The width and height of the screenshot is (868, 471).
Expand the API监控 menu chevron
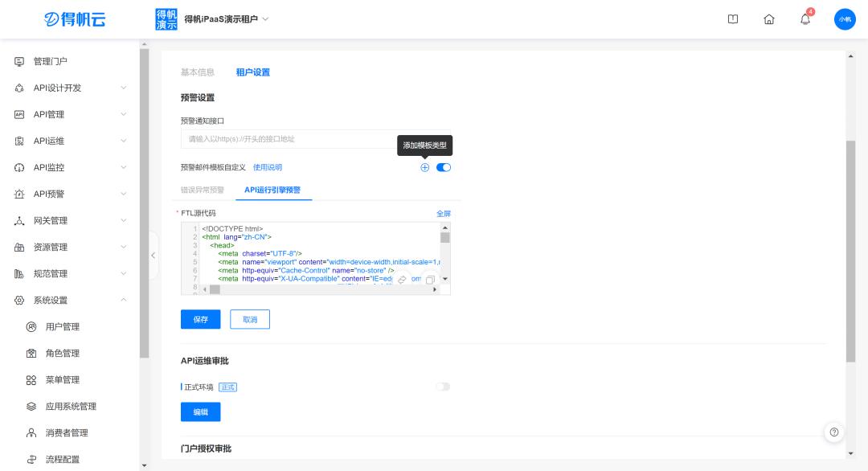pyautogui.click(x=124, y=168)
